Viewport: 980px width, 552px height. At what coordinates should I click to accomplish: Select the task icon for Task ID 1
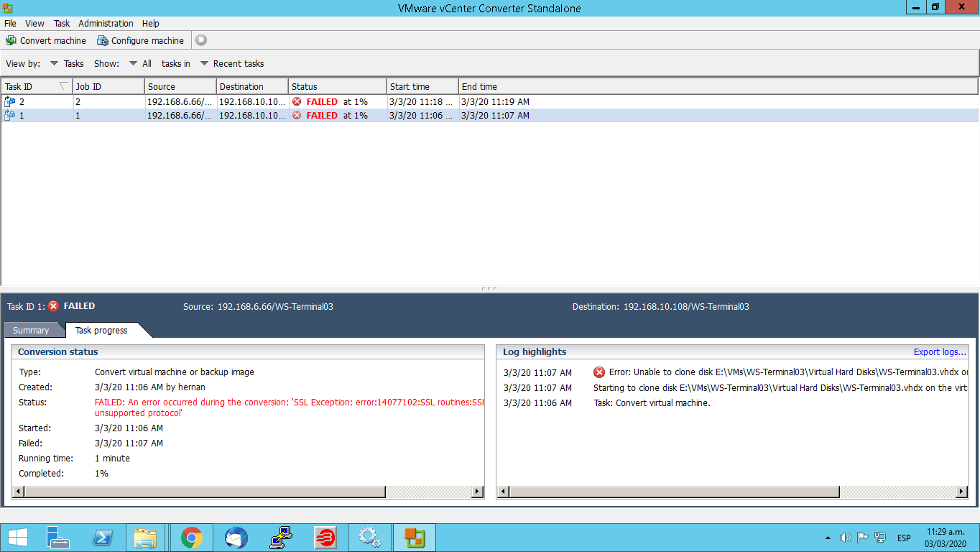10,115
